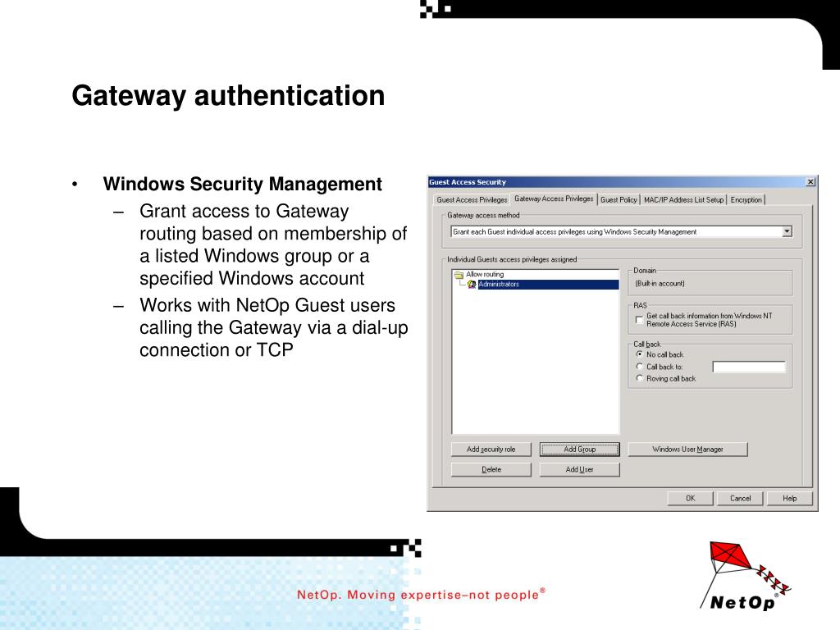
Task: Click the Allow routing folder icon
Action: (459, 275)
